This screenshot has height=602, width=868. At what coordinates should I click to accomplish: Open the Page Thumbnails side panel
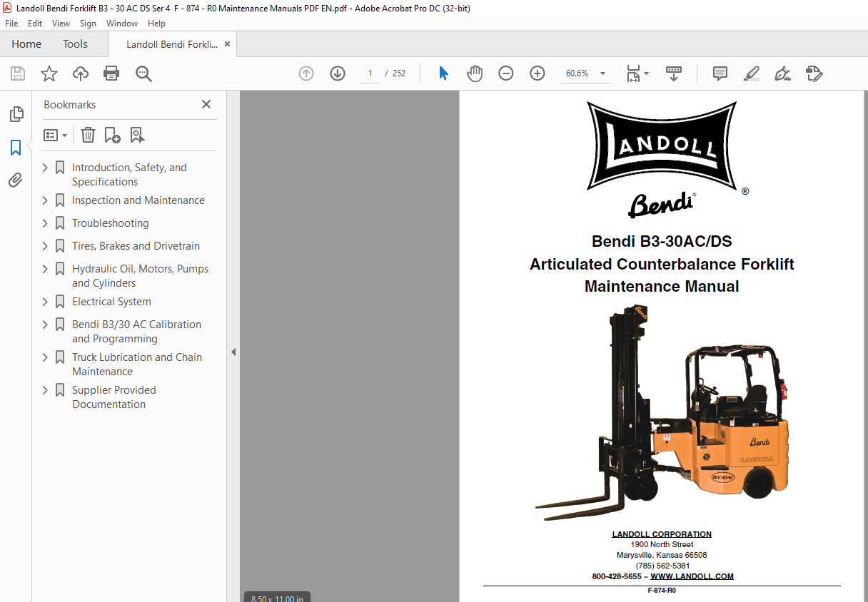click(x=16, y=114)
